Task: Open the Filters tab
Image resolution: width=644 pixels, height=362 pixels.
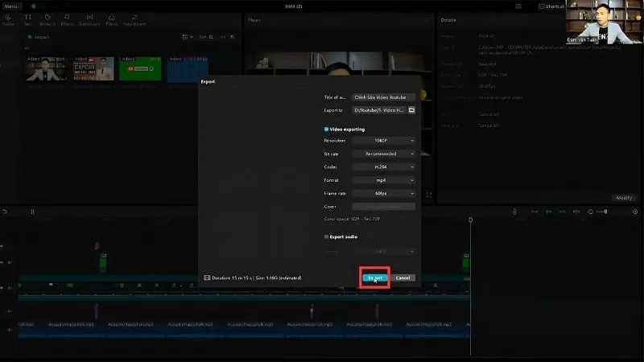Action: 111,19
